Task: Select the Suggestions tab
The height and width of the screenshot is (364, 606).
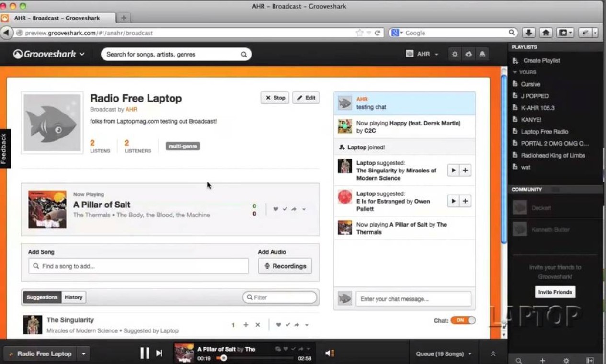Action: 41,297
